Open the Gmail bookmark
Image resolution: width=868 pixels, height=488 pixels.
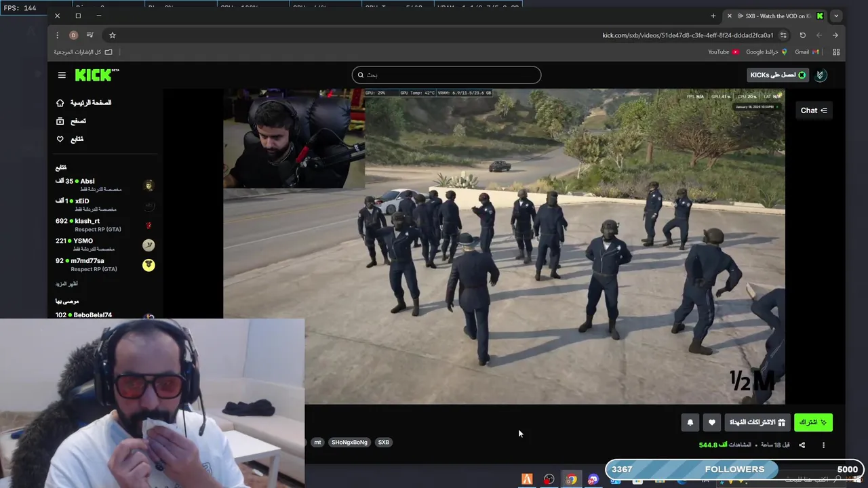[x=807, y=52]
